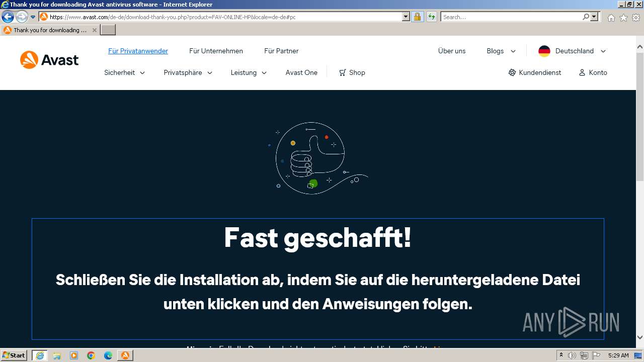644x362 pixels.
Task: Click the vertical scrollbar thumb
Action: (x=640, y=116)
